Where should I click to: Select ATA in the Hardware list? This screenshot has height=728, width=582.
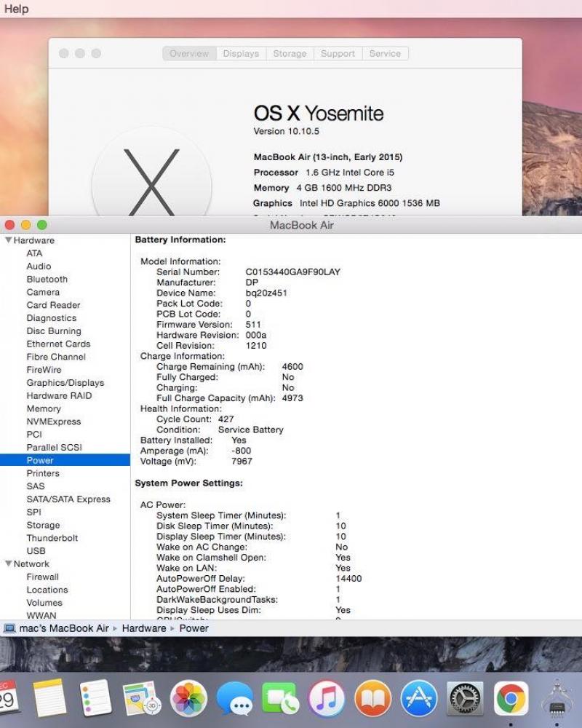(34, 253)
